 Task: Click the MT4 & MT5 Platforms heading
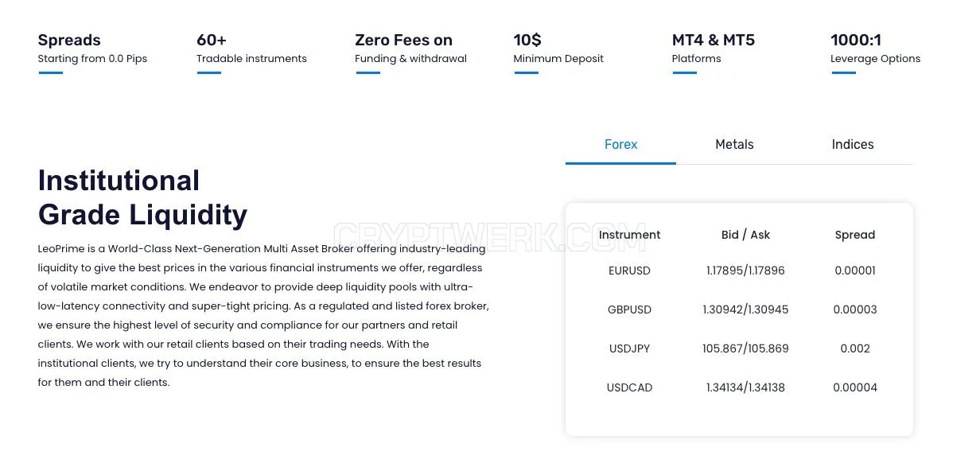pyautogui.click(x=714, y=40)
